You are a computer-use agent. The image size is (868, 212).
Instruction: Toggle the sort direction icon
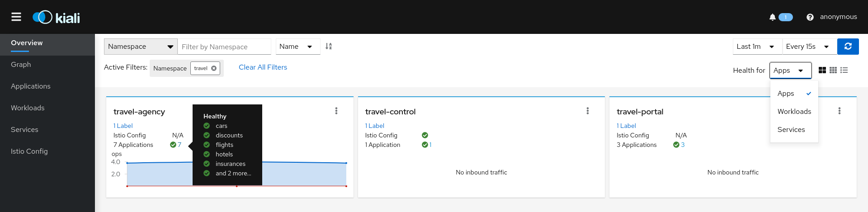click(329, 46)
